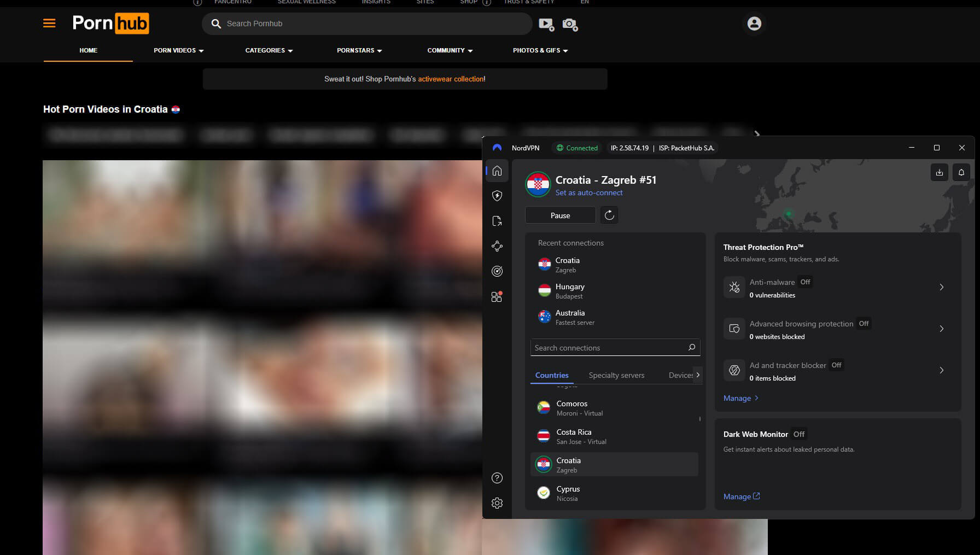Click the reconnect refresh icon beside Pause
Screen dimensions: 980x555
609,215
